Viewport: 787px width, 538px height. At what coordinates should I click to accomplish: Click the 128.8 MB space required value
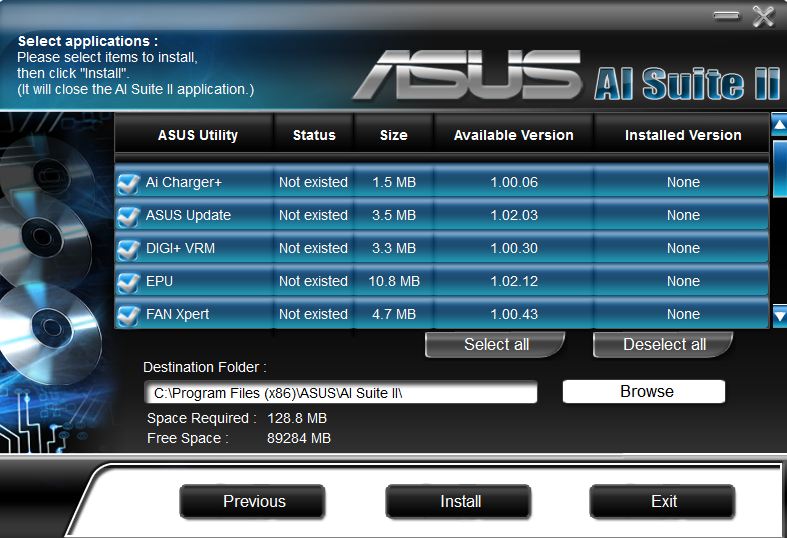click(x=297, y=418)
